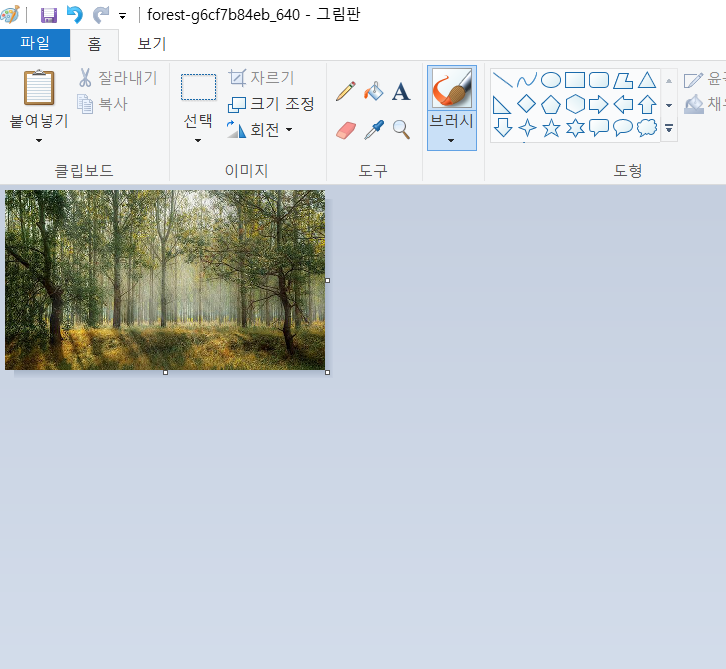Select the Four-point star shape

click(527, 128)
